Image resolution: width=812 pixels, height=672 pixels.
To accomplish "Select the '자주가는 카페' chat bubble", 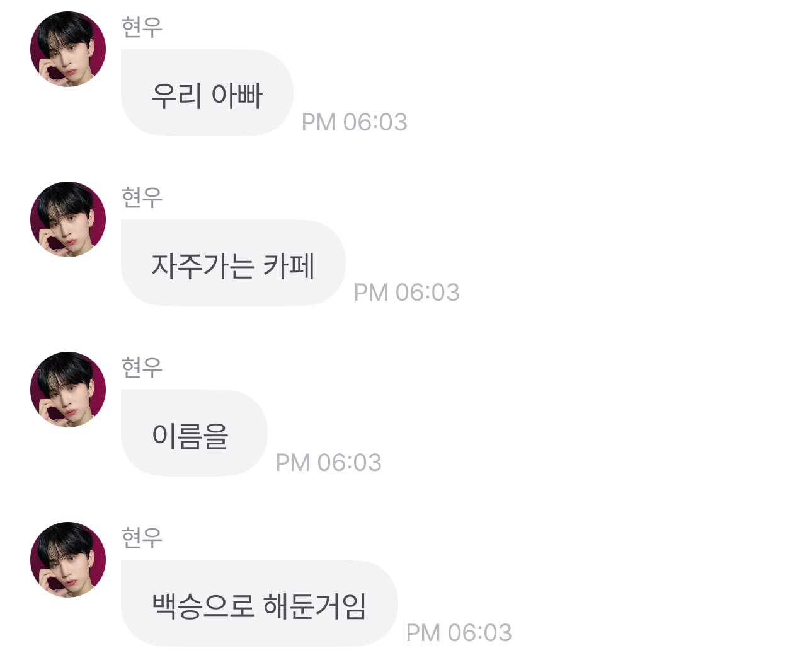I will (233, 263).
